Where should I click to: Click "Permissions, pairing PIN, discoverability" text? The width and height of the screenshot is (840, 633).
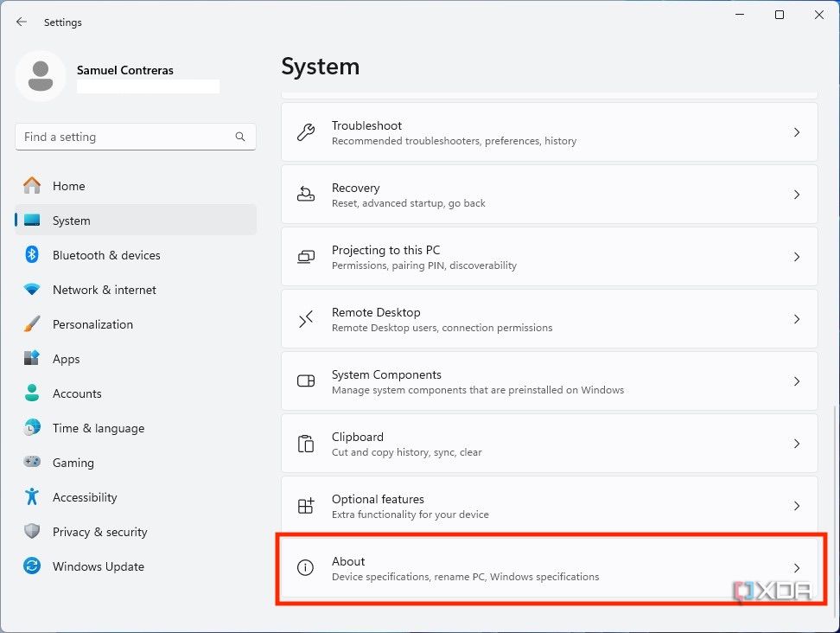(423, 265)
